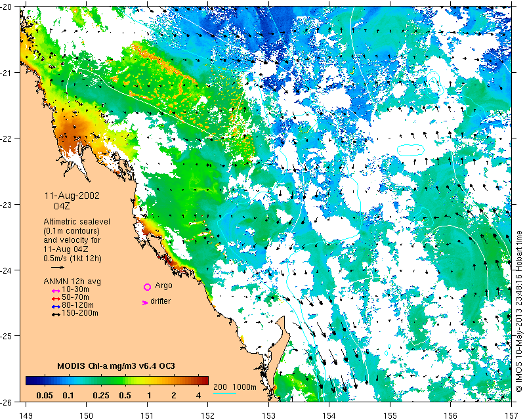Click the '(0.1m contours)' text

coord(72,231)
